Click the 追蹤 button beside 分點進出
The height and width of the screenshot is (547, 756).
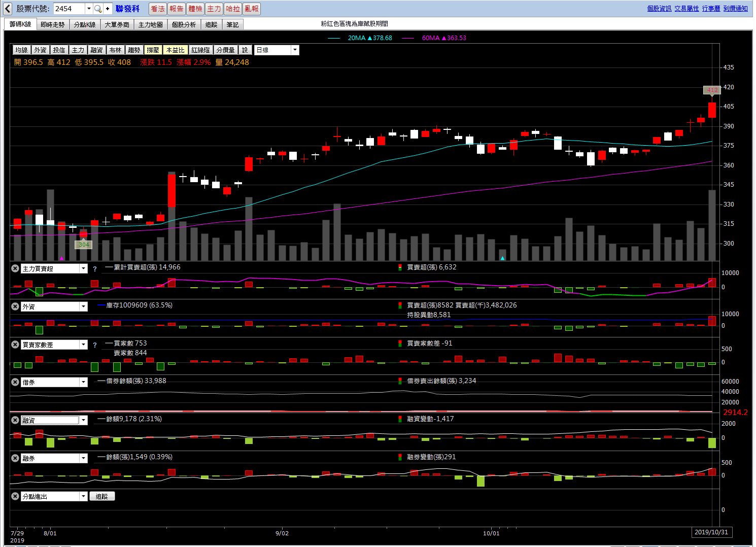(102, 496)
